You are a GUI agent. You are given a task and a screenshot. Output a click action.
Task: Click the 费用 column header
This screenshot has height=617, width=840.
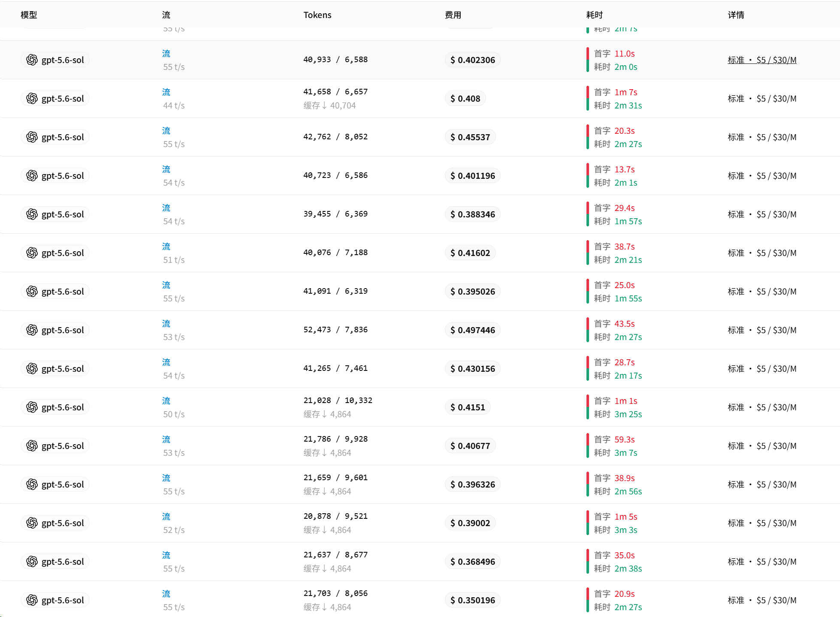453,15
